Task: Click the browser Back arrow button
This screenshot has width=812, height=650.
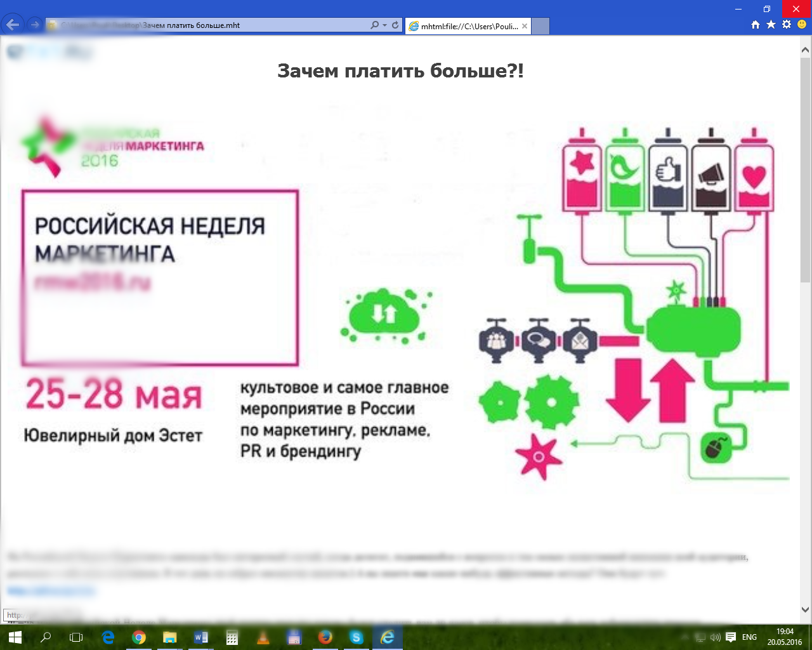Action: click(x=13, y=25)
